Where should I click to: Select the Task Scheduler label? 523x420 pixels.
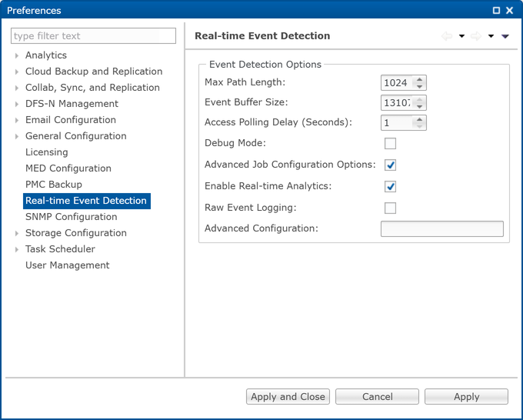(x=60, y=249)
